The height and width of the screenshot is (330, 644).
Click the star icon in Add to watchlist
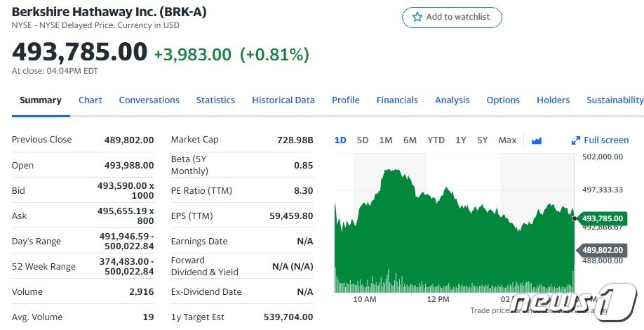point(417,17)
